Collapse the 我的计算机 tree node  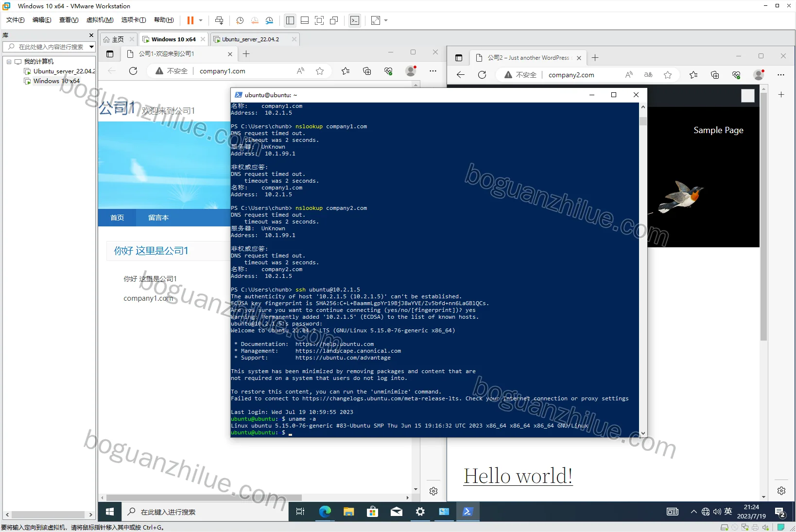pos(9,62)
